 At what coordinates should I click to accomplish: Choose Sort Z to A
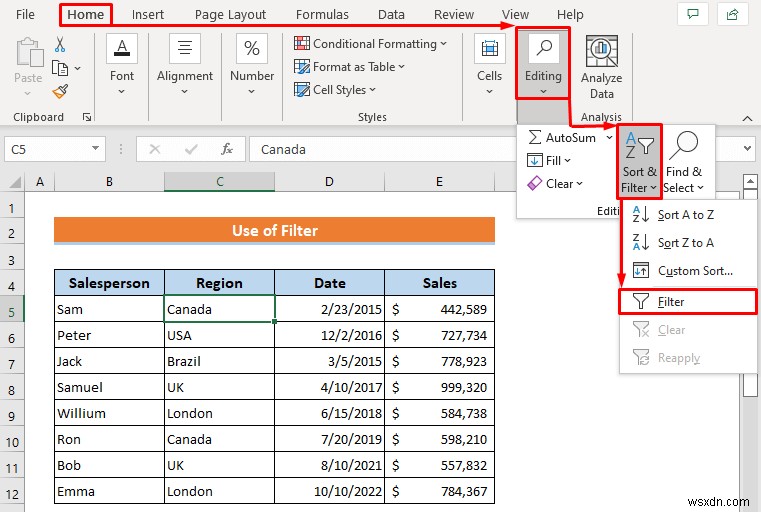(x=688, y=243)
